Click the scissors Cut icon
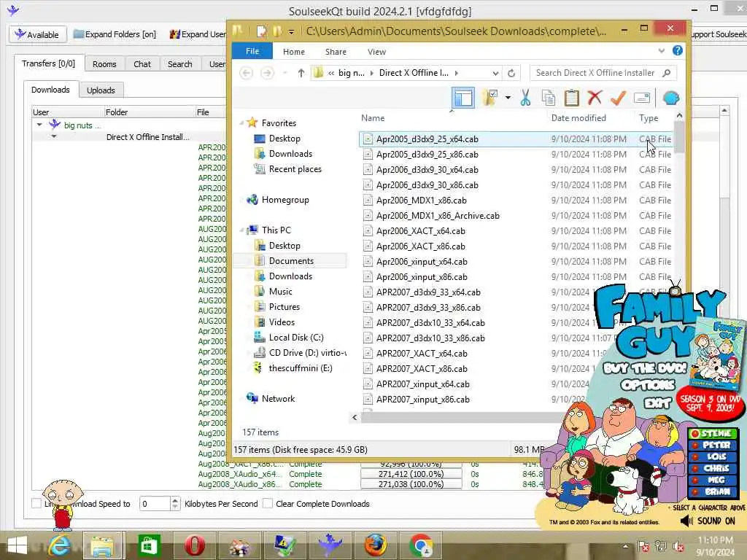Image resolution: width=747 pixels, height=560 pixels. tap(525, 98)
